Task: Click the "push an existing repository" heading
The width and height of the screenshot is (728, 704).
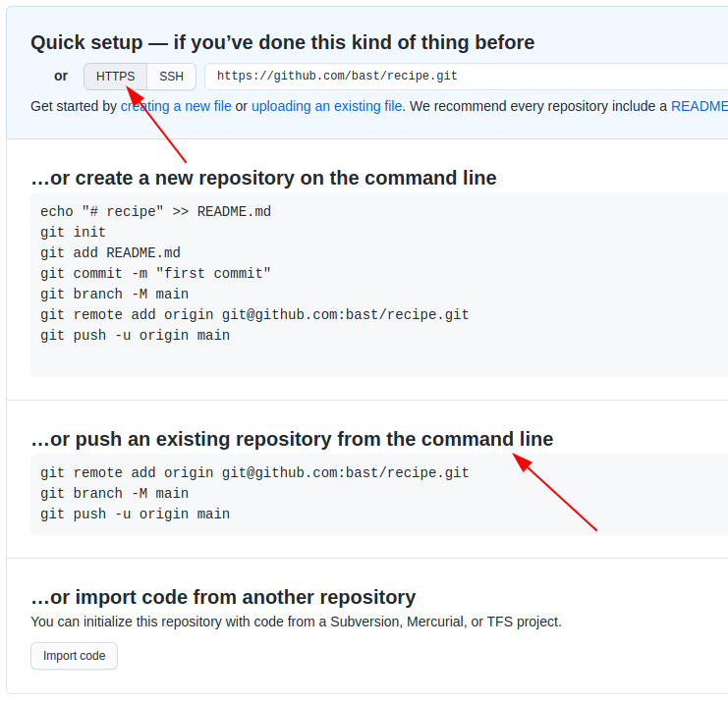Action: point(292,439)
